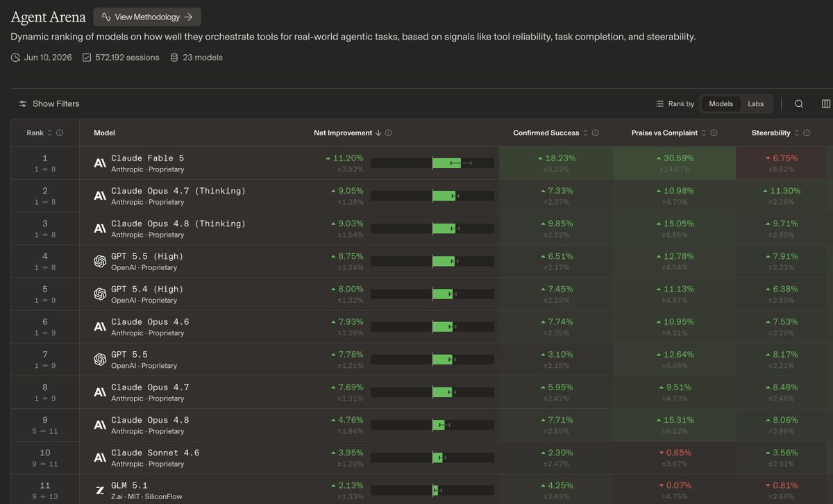This screenshot has height=504, width=833.
Task: Click the Show Filters button
Action: tap(49, 103)
